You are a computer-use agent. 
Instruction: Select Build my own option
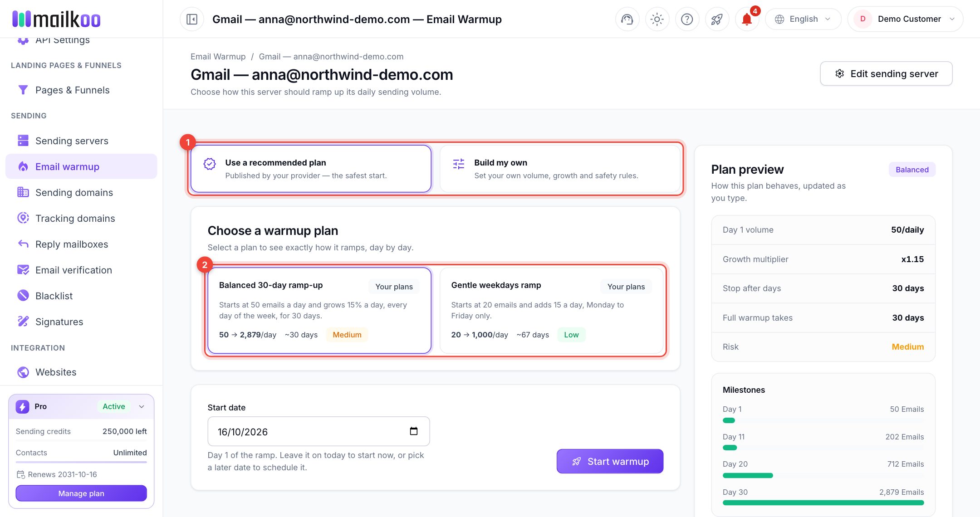point(560,169)
